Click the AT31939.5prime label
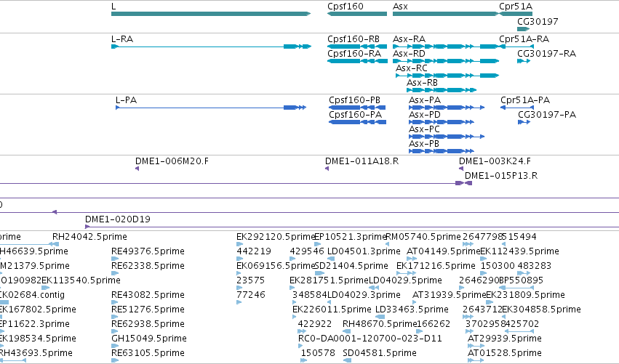619x364 pixels. click(x=450, y=295)
